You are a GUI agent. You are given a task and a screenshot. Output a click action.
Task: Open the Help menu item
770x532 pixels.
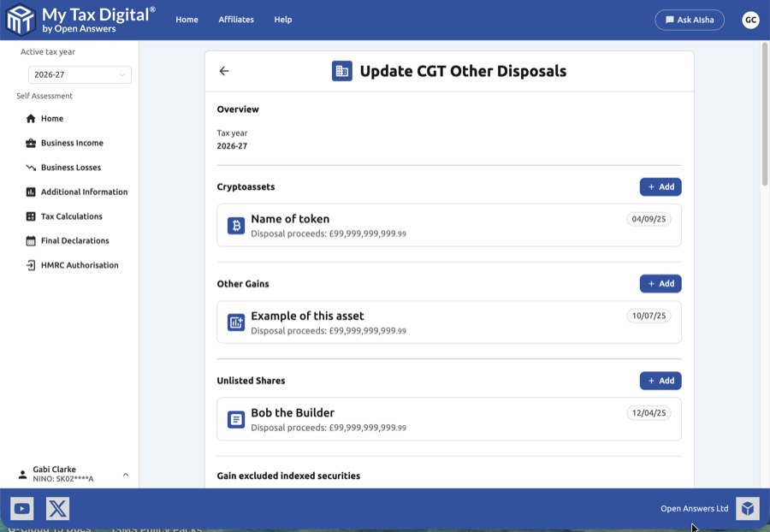point(283,19)
